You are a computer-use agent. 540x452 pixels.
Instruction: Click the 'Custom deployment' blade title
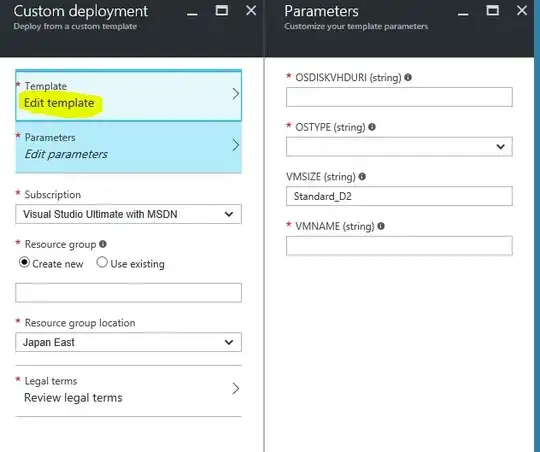pos(81,11)
